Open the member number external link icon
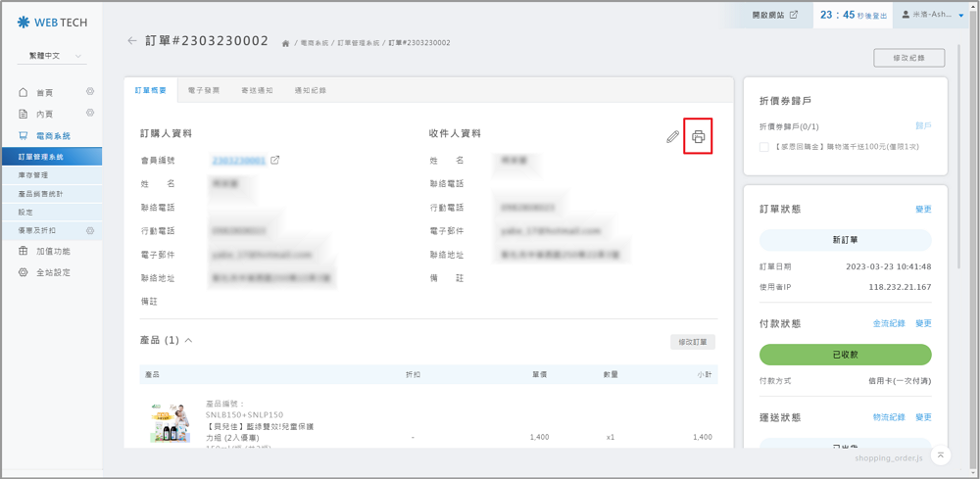This screenshot has width=980, height=479. [275, 160]
